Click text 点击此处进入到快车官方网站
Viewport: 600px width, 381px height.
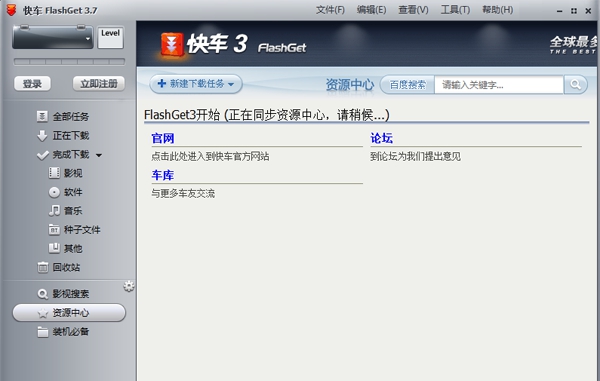coord(210,156)
